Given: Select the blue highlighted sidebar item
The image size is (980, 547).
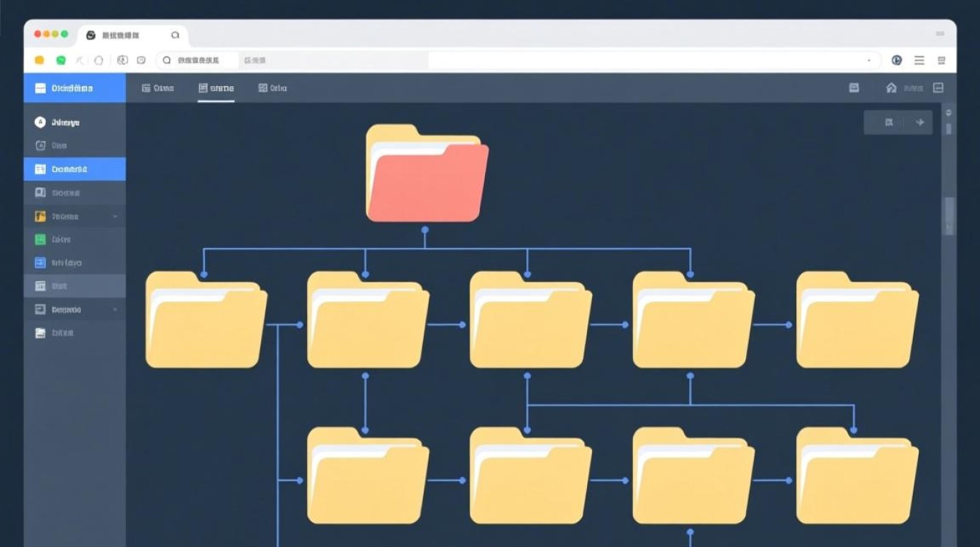Looking at the screenshot, I should [74, 169].
